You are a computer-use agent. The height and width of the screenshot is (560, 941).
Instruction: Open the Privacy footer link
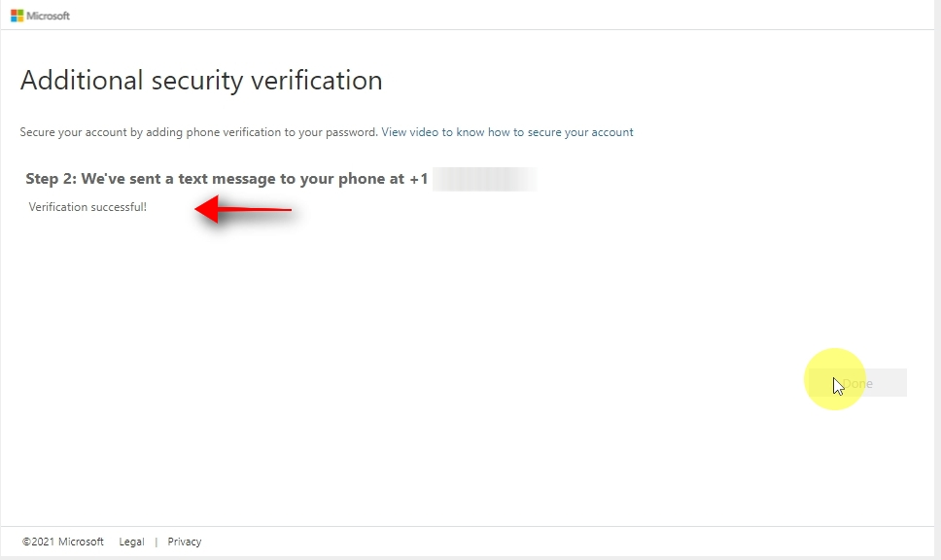184,542
